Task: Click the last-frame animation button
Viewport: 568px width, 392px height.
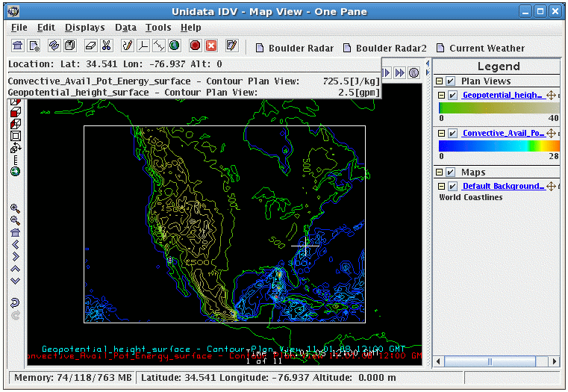Action: pos(400,72)
